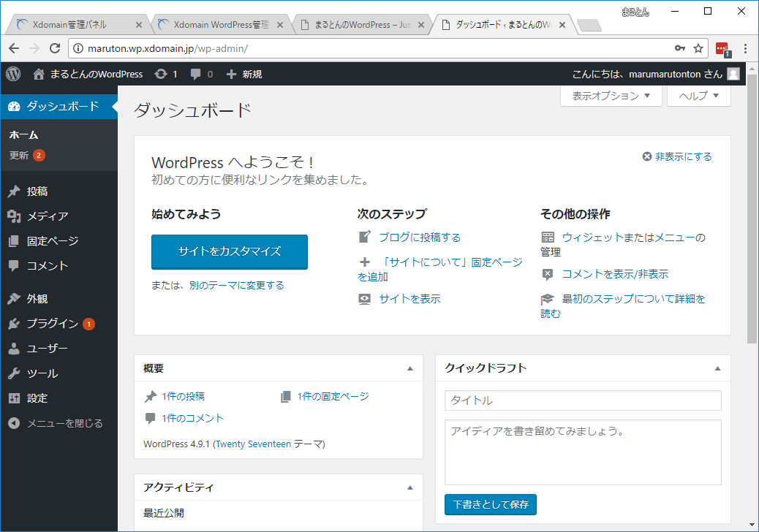Open comments bubble icon in admin bar
Screen dimensions: 759x532
pos(195,74)
